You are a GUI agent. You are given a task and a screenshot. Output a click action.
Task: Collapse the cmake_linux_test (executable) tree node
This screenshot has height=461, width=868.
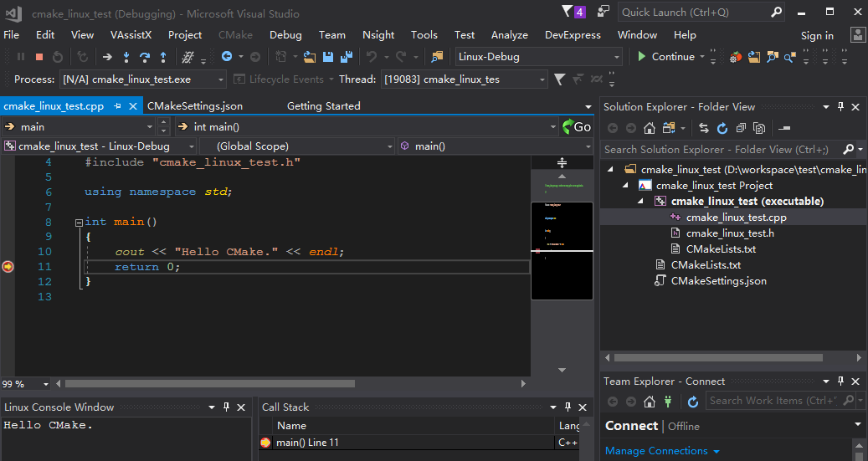(640, 202)
